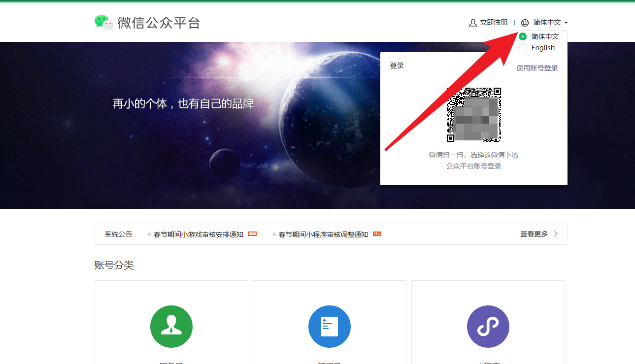Screen dimensions: 635x364
Task: Click 立即注册 register link
Action: tap(494, 23)
